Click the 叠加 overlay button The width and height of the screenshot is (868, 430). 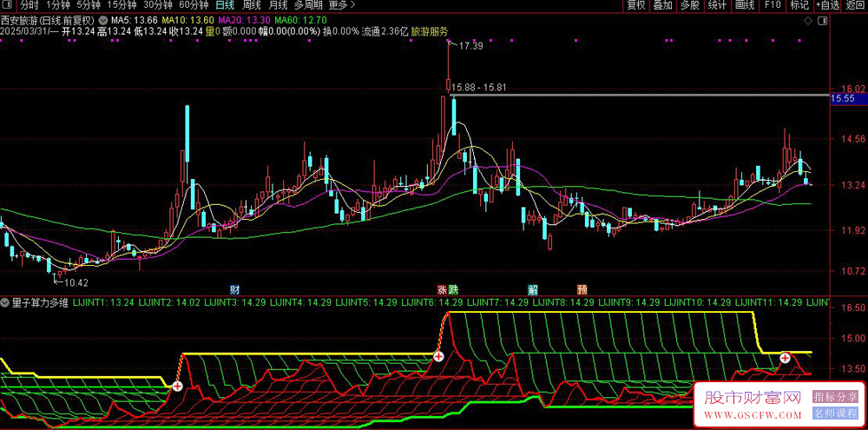[x=662, y=5]
